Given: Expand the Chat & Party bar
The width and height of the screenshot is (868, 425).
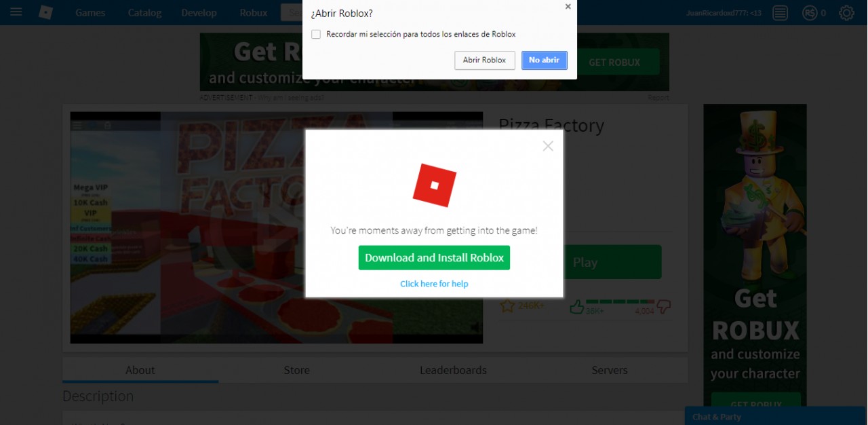Looking at the screenshot, I should pos(776,416).
